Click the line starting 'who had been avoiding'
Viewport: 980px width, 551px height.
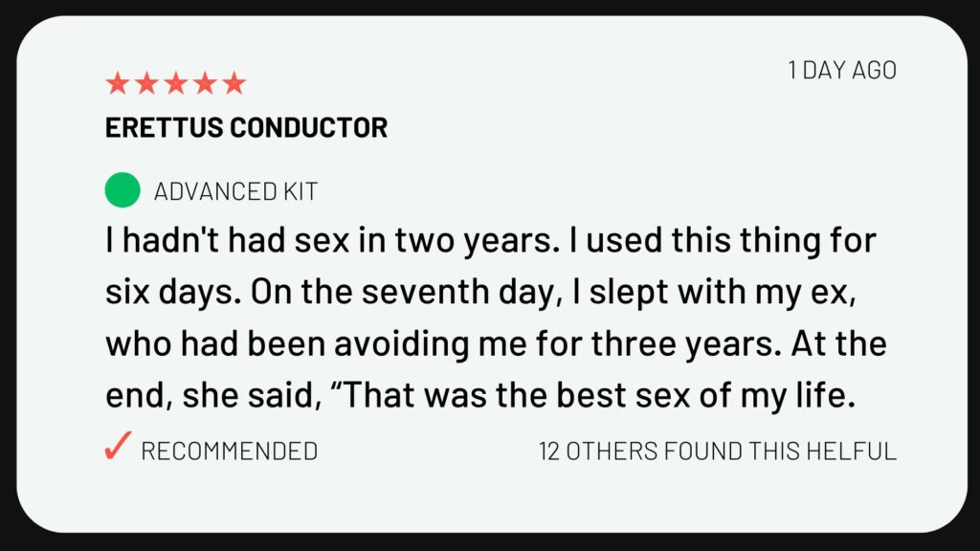tap(496, 344)
